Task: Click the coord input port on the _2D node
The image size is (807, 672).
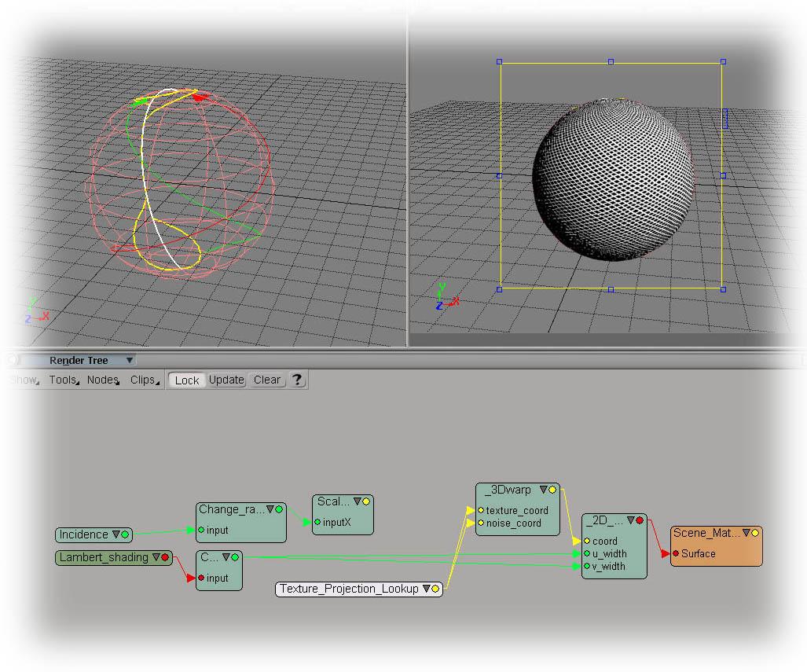Action: (585, 540)
